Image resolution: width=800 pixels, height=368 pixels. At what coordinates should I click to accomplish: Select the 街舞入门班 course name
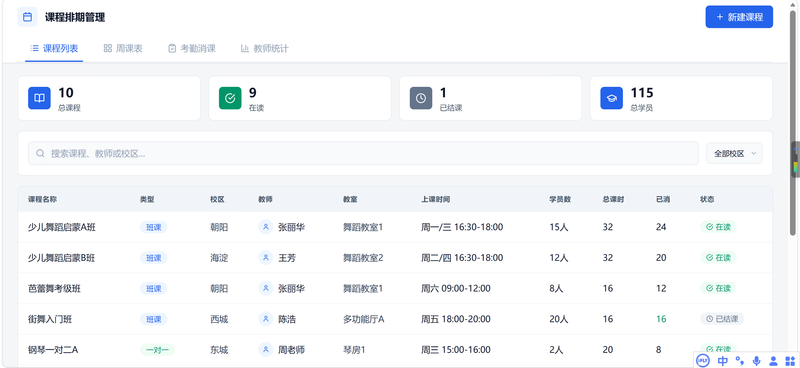(x=50, y=319)
